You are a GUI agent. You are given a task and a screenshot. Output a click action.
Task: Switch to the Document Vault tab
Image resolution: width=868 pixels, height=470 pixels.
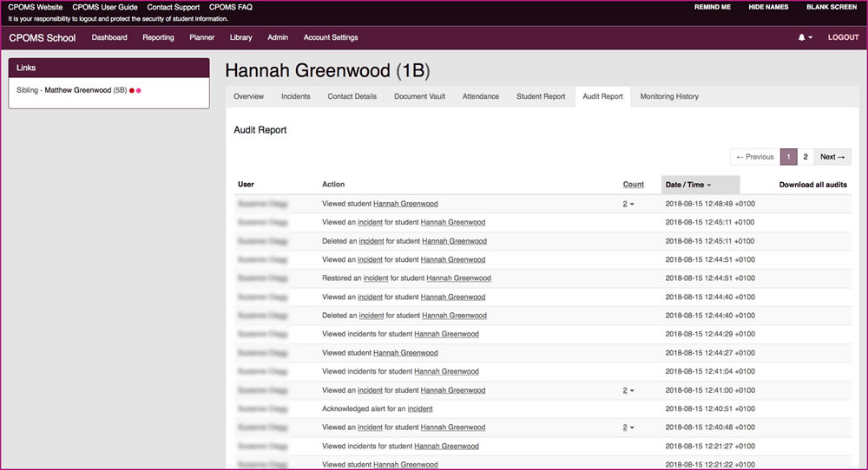(419, 96)
